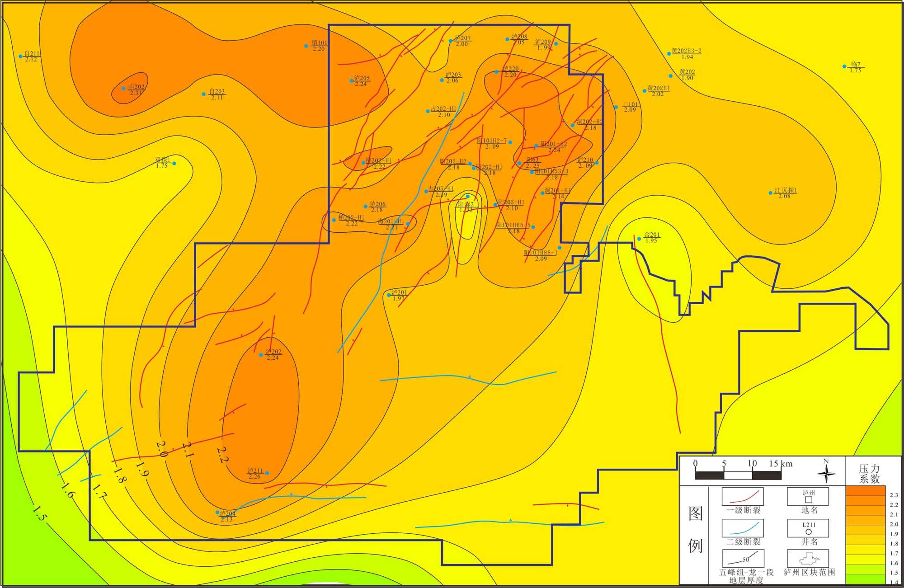Click the 合201 well marker dot
This screenshot has width=904, height=588.
pos(639,239)
